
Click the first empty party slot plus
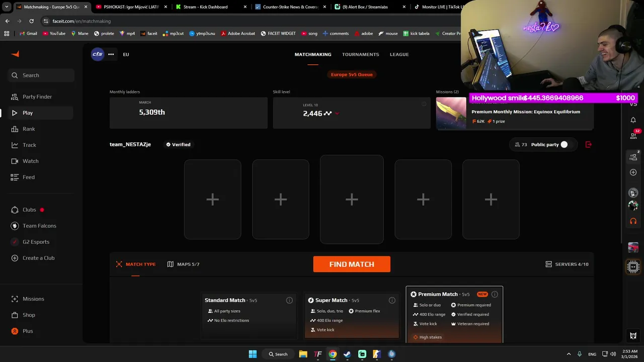point(212,200)
